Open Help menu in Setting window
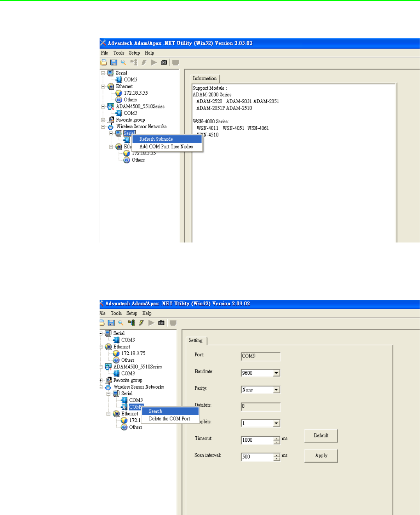The image size is (420, 515). [x=147, y=313]
